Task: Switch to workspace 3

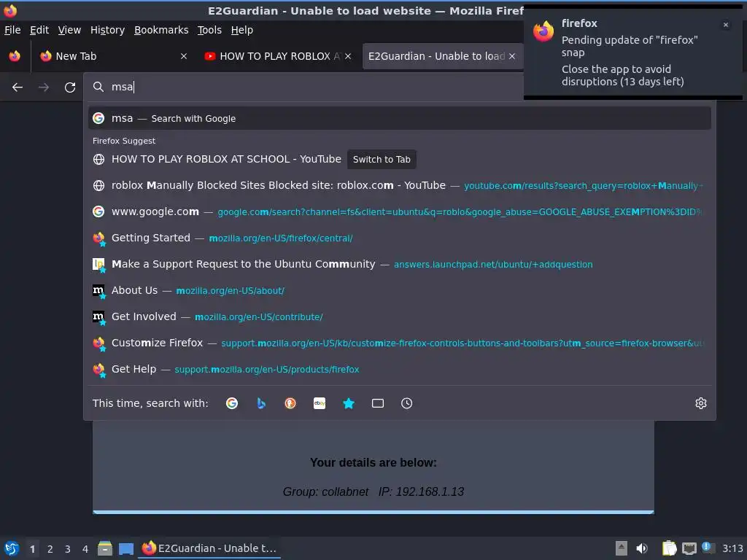Action: pos(68,549)
